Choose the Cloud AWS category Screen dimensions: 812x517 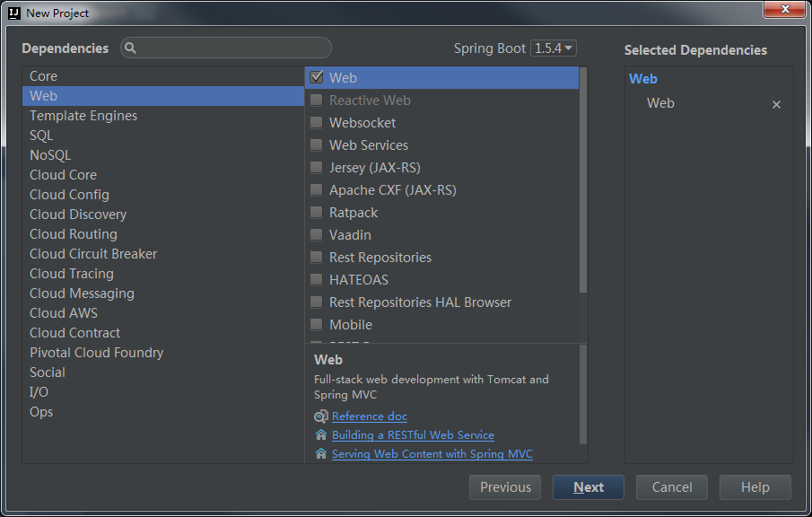(163, 312)
